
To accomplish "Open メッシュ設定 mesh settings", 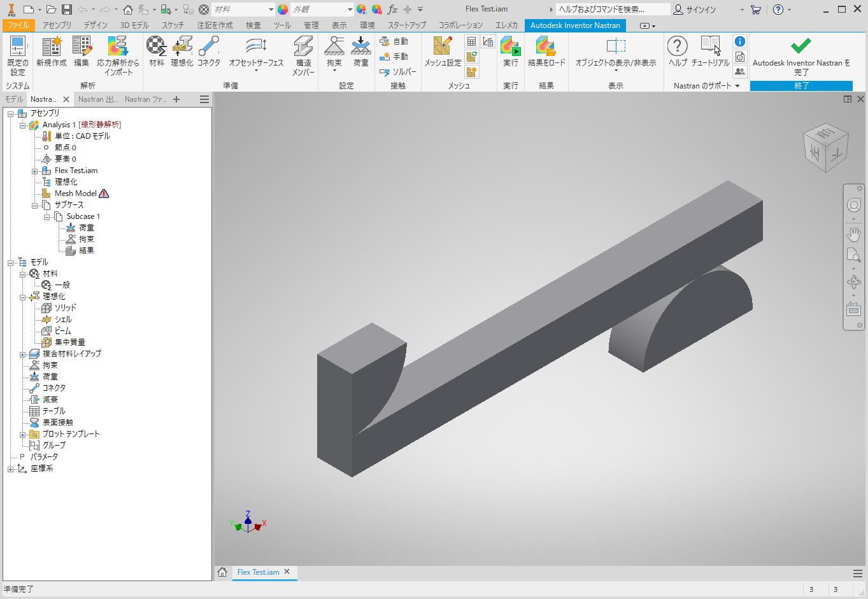I will [443, 52].
